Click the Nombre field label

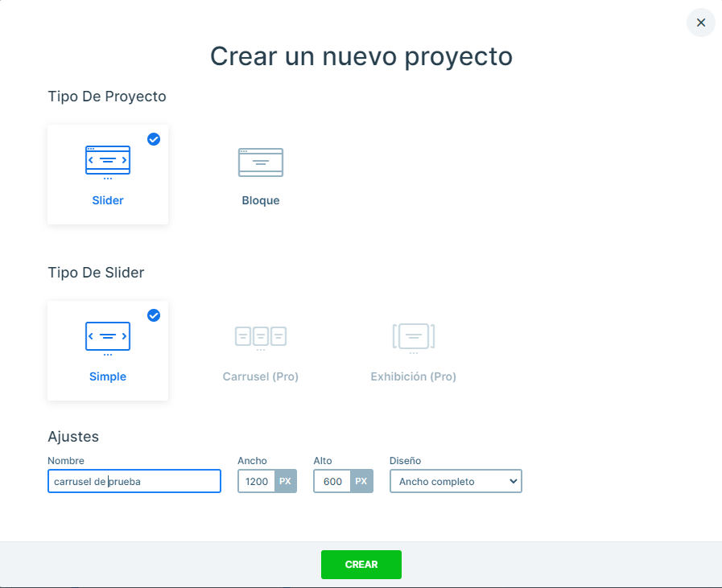pos(66,461)
